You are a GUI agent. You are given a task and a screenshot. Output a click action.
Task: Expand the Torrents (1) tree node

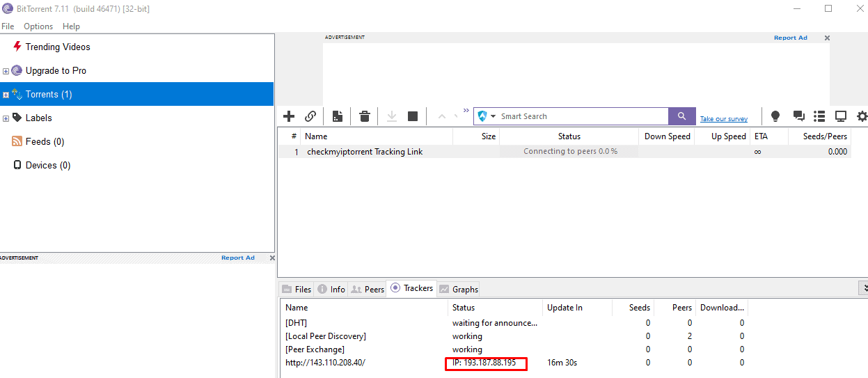pos(6,95)
